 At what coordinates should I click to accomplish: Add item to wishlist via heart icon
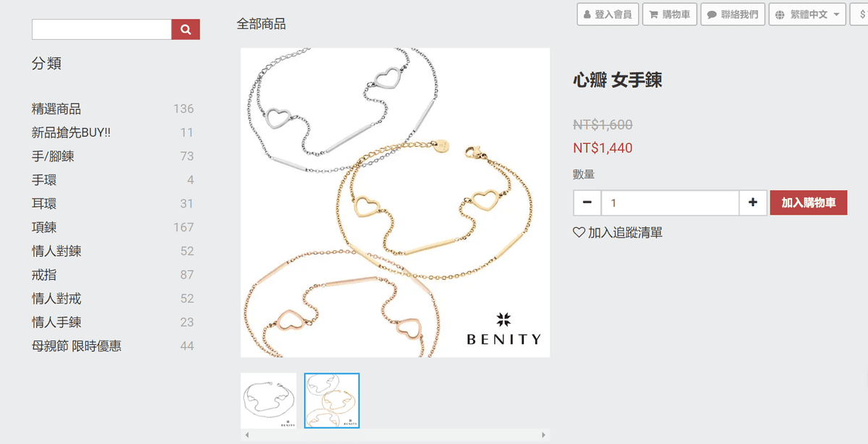[579, 232]
